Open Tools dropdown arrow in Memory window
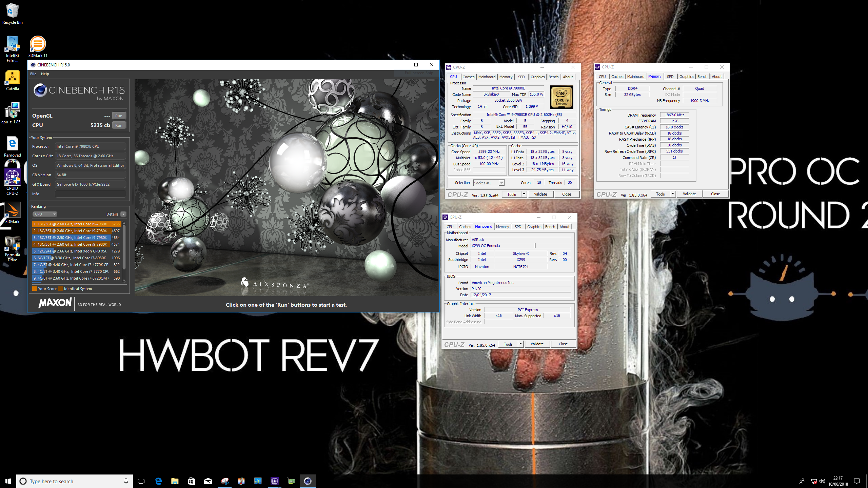This screenshot has height=488, width=868. [x=673, y=194]
